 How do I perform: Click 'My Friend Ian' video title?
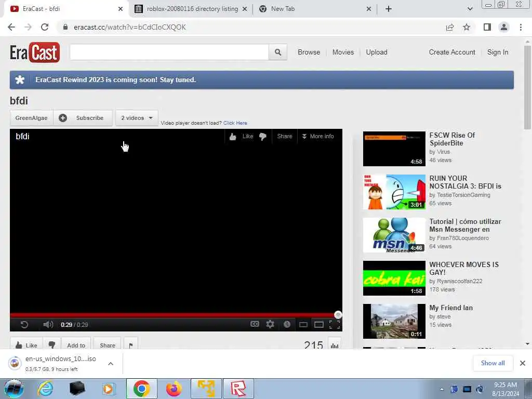451,308
